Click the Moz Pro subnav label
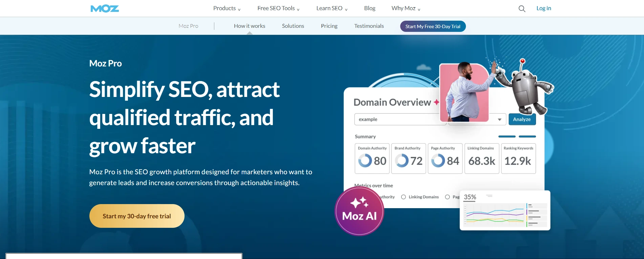 pyautogui.click(x=188, y=26)
